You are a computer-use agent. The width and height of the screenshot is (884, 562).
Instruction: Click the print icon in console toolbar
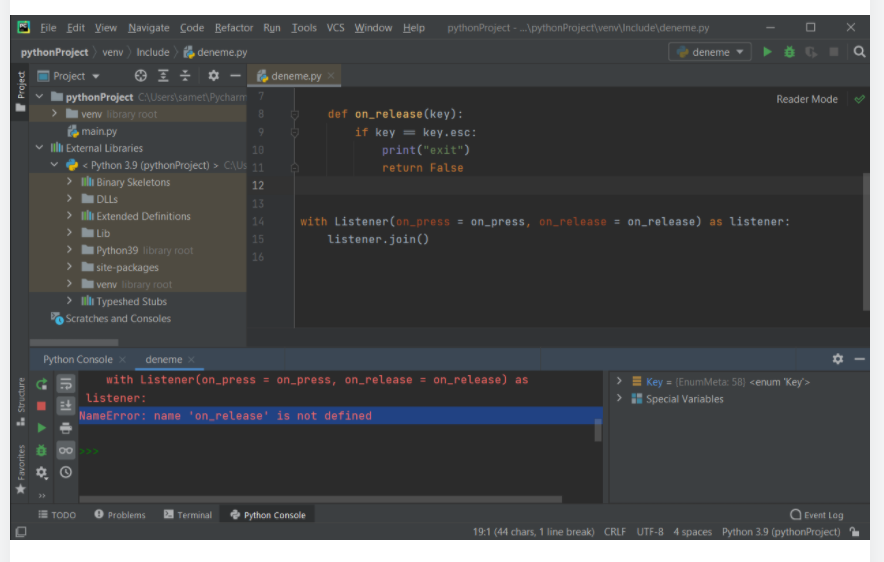(66, 428)
